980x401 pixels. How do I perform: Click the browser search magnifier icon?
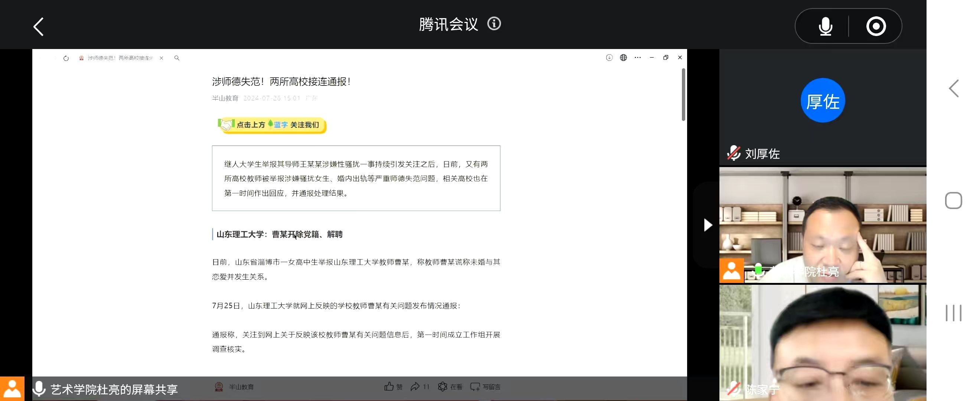coord(177,58)
